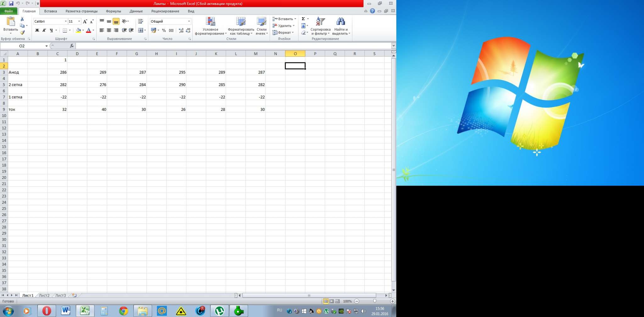Open the number format dropdown showing Общий
Screen dimensions: 644x317
coord(189,21)
